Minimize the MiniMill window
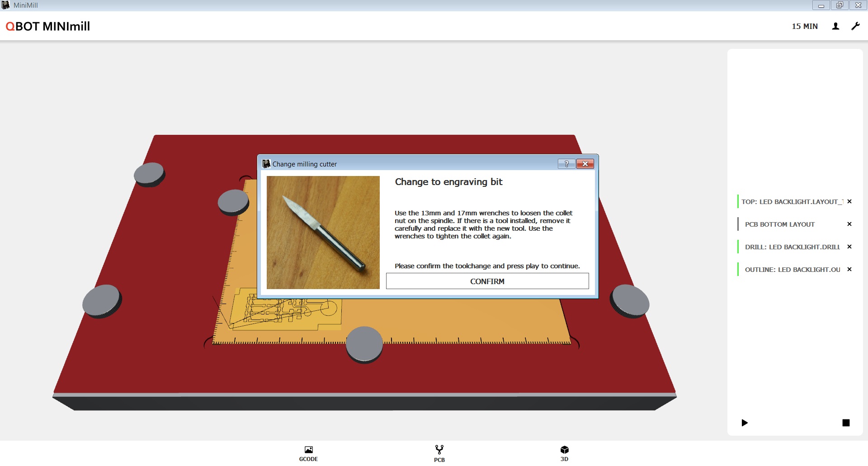The width and height of the screenshot is (868, 466). pos(821,5)
